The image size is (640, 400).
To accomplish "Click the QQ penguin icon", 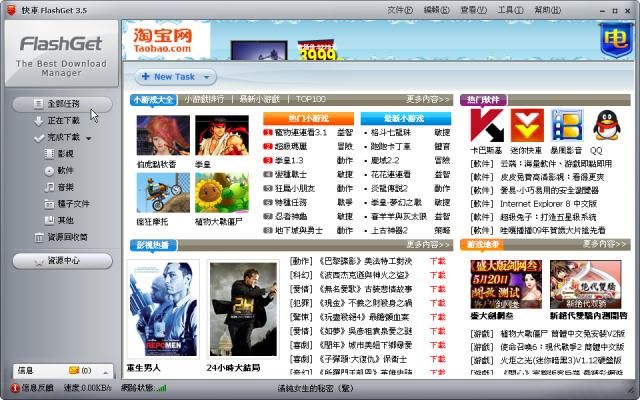I will pos(603,127).
